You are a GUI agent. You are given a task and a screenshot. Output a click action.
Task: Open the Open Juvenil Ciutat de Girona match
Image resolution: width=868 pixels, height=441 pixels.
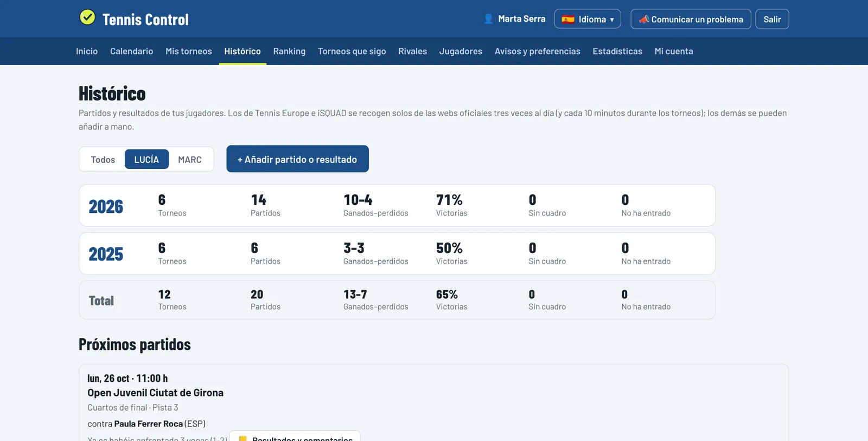coord(156,393)
